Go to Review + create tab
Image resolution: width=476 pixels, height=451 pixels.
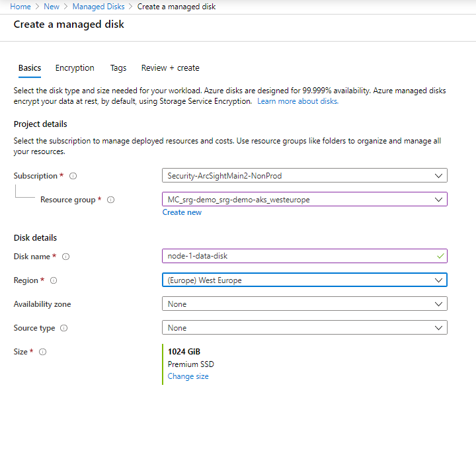point(170,68)
